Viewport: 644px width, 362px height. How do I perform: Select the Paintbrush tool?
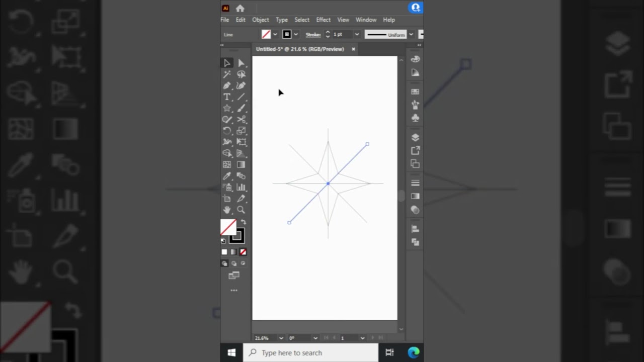[241, 108]
